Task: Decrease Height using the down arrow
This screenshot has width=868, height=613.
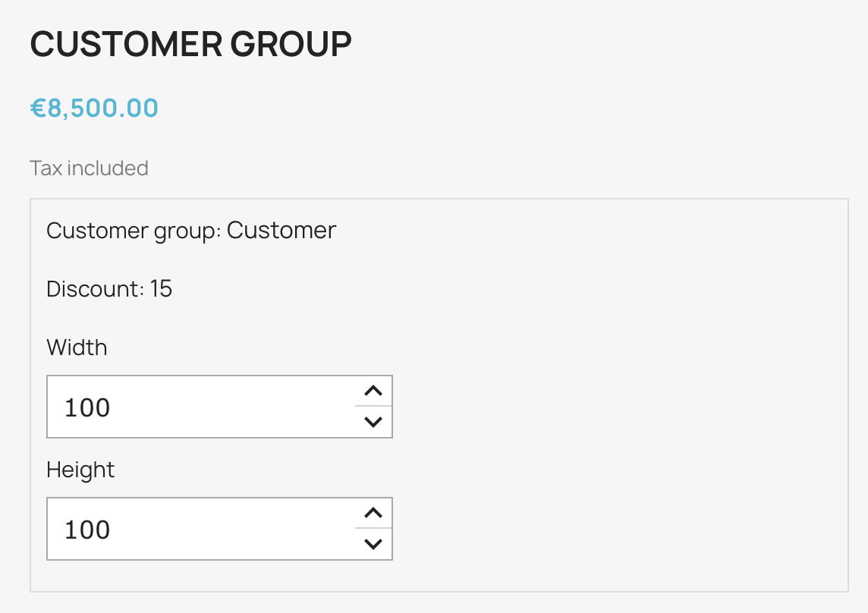Action: tap(373, 544)
